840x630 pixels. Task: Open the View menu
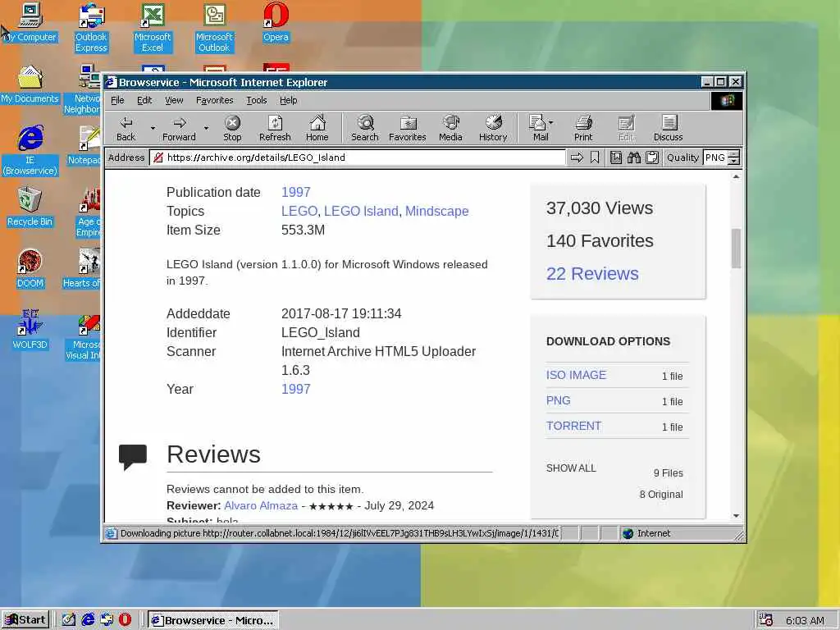174,100
